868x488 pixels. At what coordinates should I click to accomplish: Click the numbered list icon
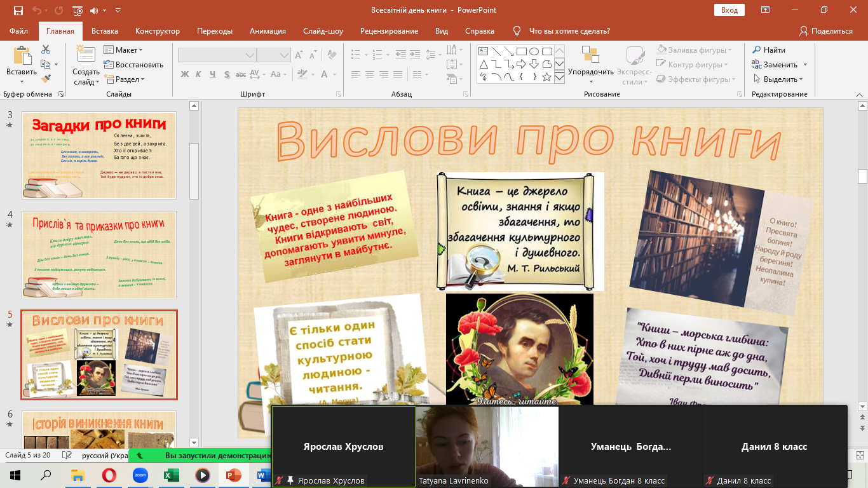coord(378,55)
